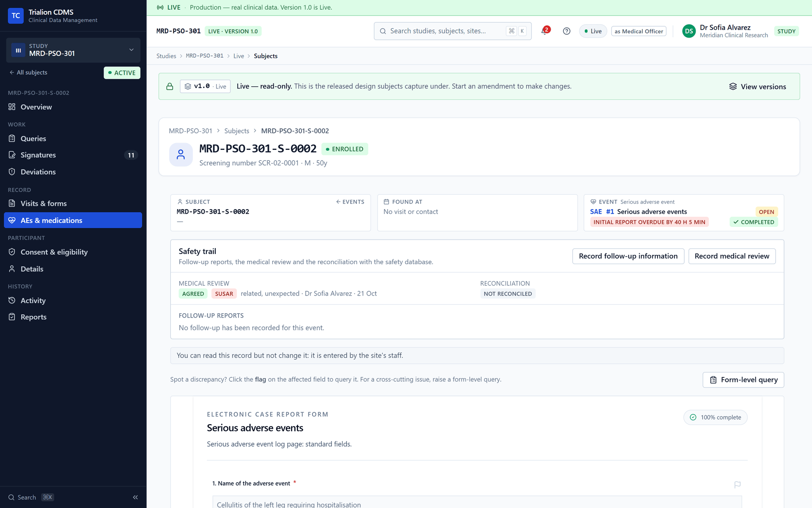Open the MRD-PSO-301 study dropdown

pos(73,50)
